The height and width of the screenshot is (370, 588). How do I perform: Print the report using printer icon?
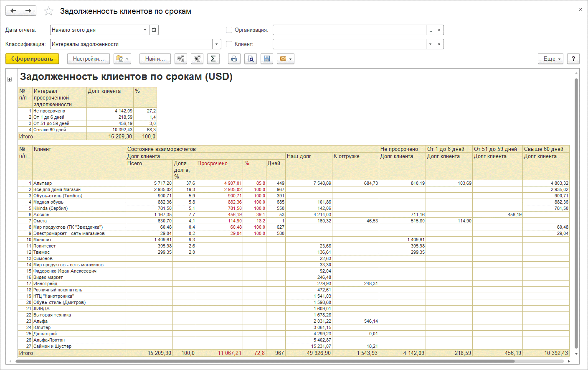(234, 59)
